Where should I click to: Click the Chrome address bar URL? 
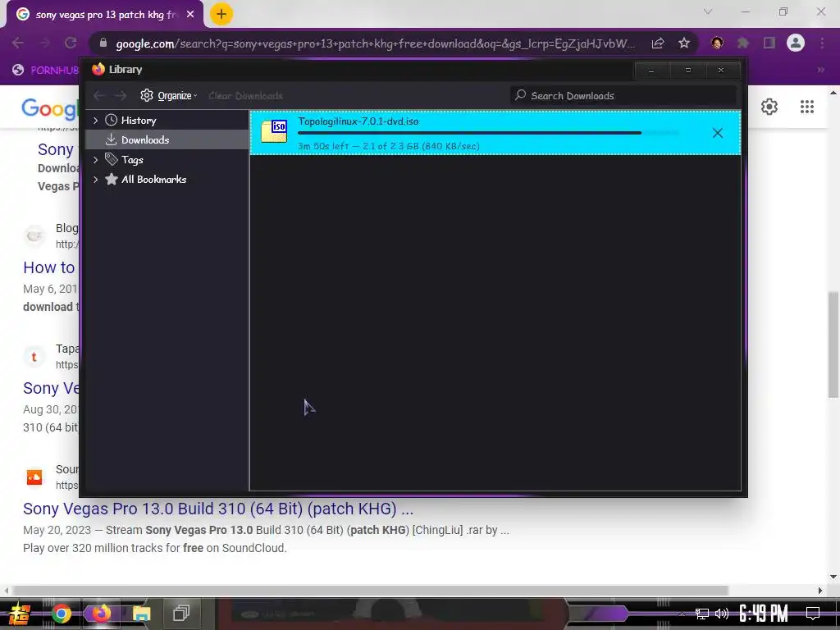pyautogui.click(x=375, y=43)
